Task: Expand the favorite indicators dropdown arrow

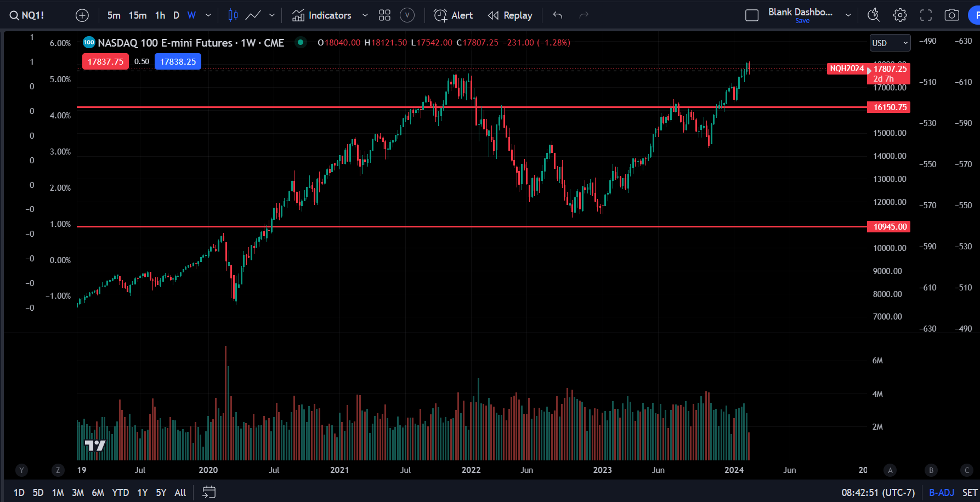Action: (x=365, y=15)
